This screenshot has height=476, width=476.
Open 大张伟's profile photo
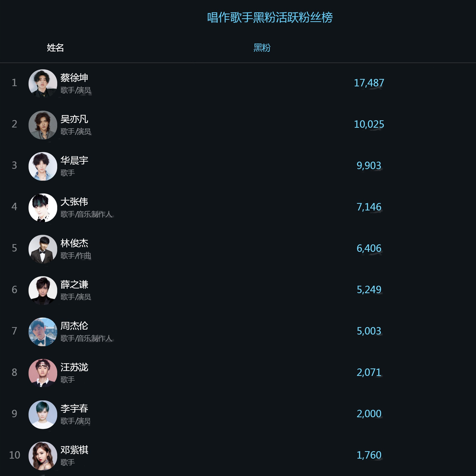tap(43, 208)
